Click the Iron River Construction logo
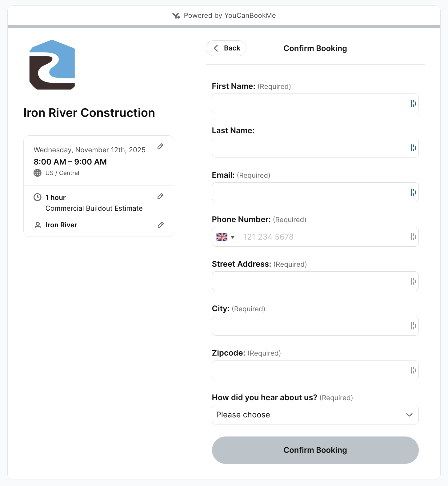The width and height of the screenshot is (448, 486). click(52, 64)
